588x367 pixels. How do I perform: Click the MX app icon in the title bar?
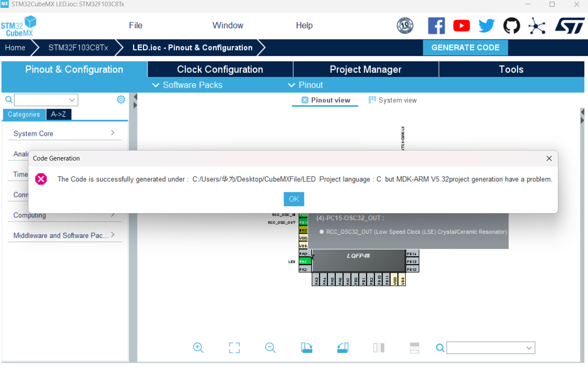tap(5, 4)
